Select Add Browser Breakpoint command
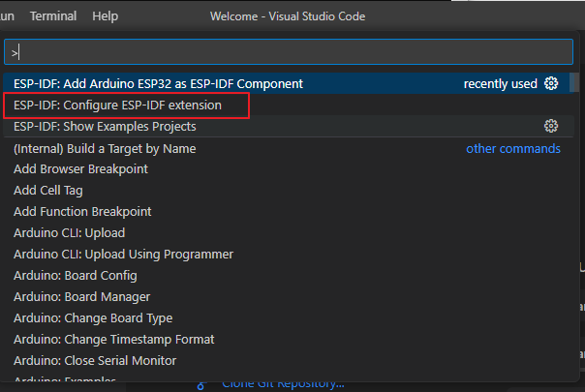 tap(287, 169)
